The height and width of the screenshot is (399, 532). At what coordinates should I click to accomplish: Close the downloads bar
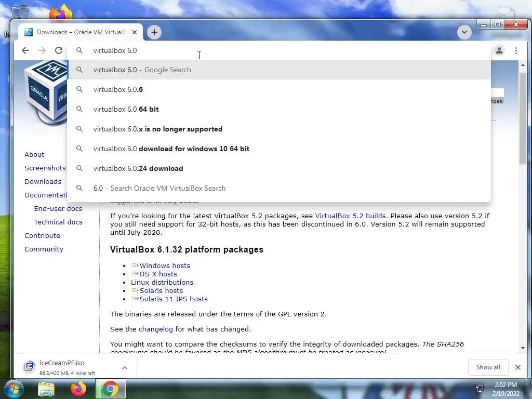[x=518, y=367]
